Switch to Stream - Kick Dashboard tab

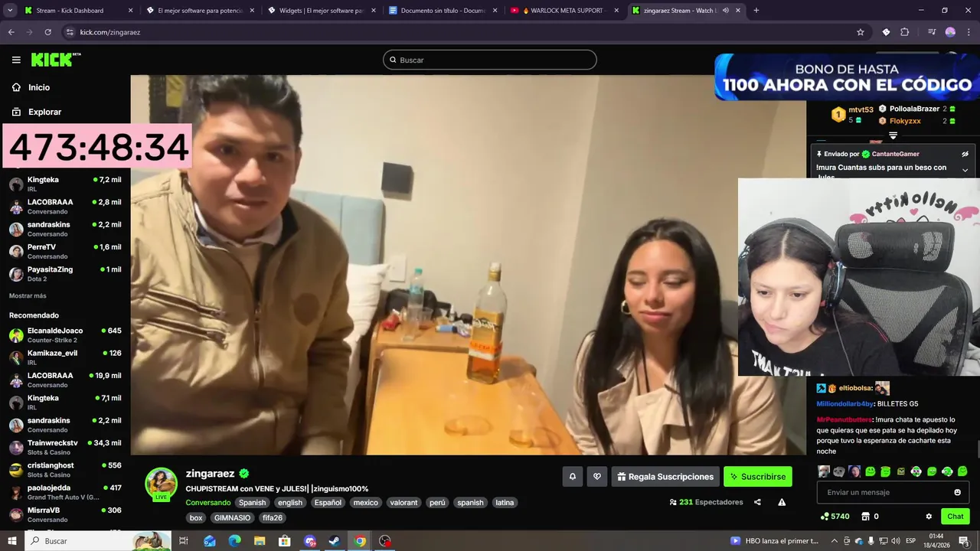coord(78,11)
